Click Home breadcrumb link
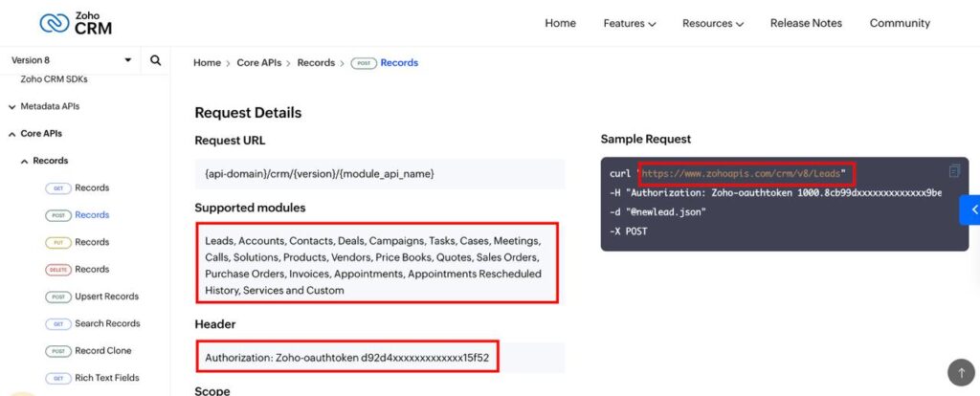 (x=207, y=63)
